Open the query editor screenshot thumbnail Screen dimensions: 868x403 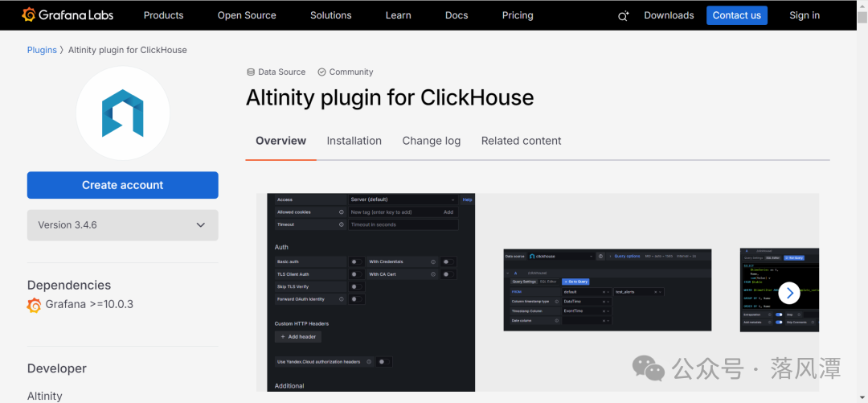point(608,290)
